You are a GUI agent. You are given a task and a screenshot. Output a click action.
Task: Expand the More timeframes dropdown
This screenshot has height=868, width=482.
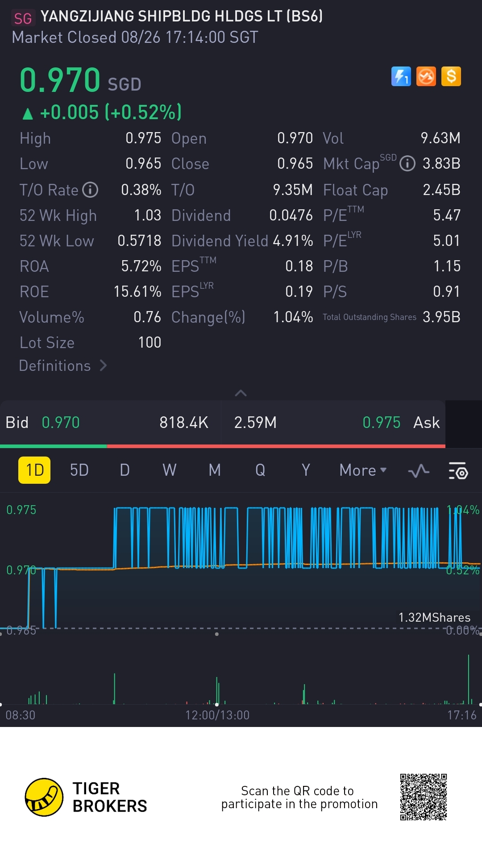pyautogui.click(x=362, y=470)
